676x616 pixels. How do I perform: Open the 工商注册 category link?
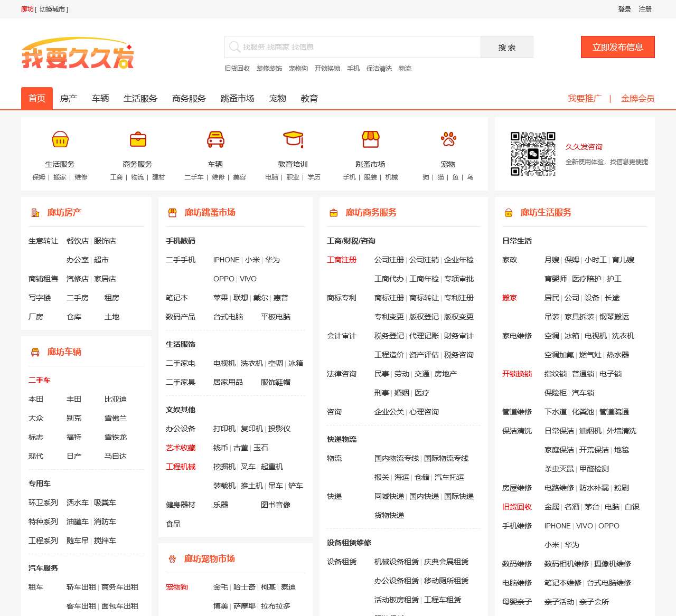[x=342, y=260]
